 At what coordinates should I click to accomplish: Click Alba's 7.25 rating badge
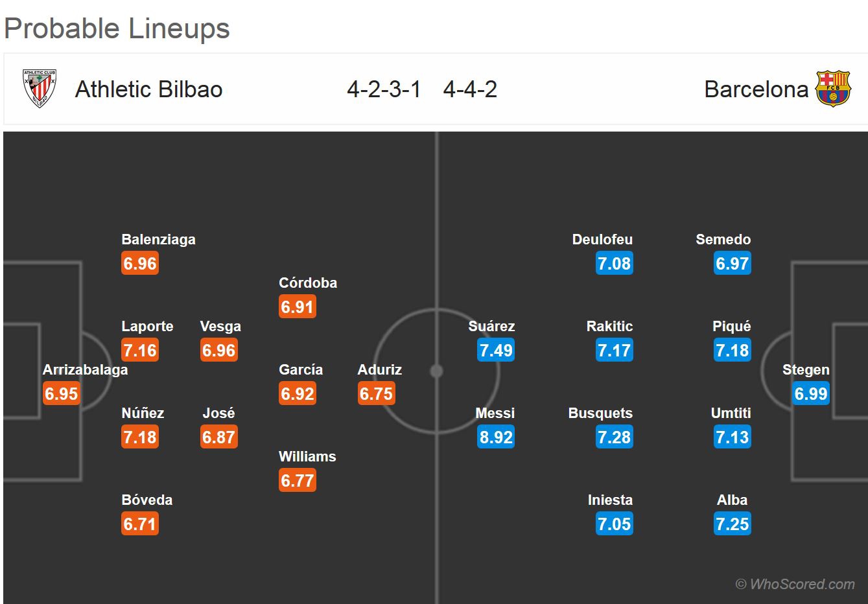click(733, 524)
